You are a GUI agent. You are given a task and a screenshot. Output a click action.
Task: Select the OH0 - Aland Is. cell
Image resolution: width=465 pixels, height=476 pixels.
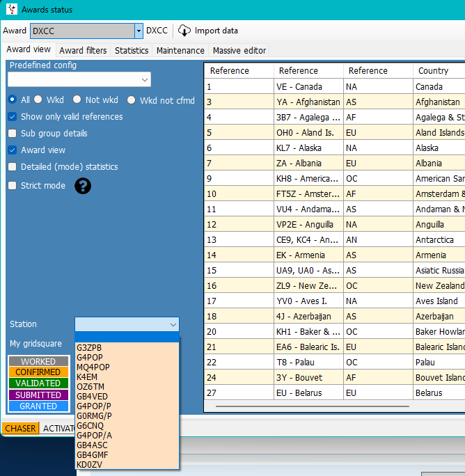308,133
